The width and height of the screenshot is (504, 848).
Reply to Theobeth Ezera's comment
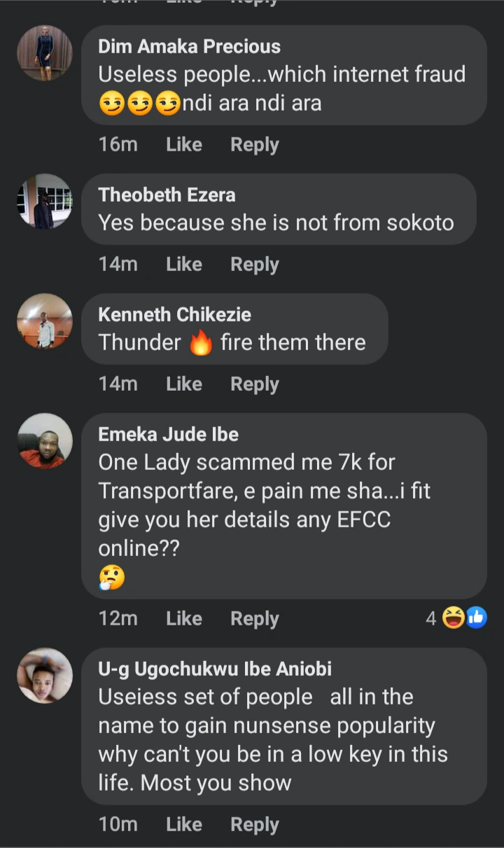point(255,265)
